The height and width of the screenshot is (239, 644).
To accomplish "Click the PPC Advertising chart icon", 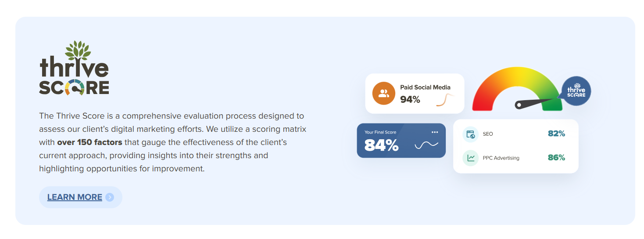I will point(471,158).
